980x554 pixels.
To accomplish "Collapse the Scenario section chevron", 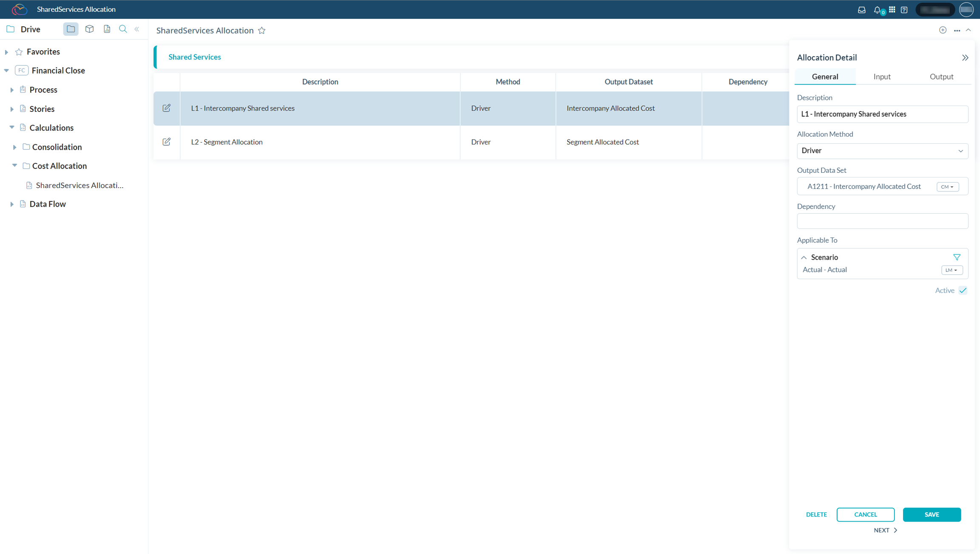I will click(804, 257).
